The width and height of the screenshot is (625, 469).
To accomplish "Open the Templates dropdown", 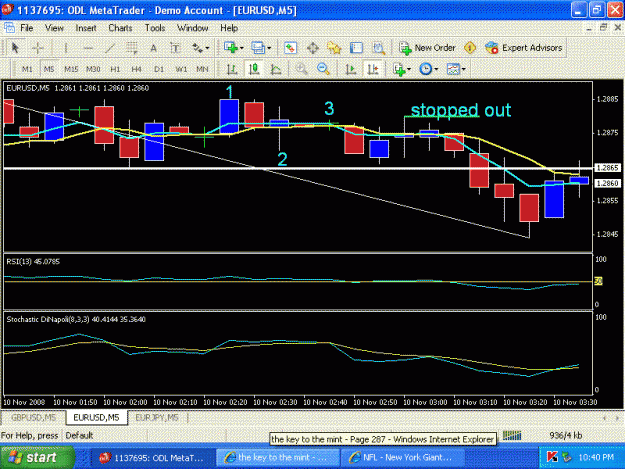I will (456, 69).
